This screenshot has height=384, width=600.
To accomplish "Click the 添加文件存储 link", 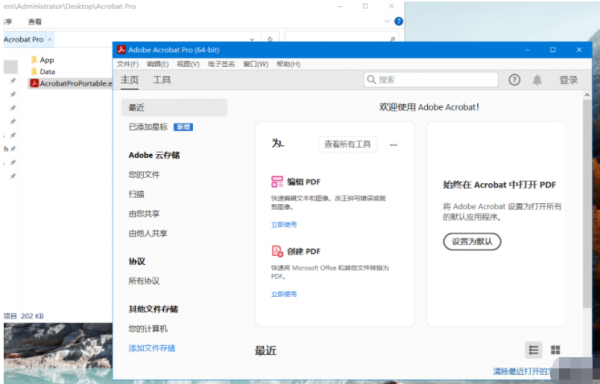I will pyautogui.click(x=152, y=348).
